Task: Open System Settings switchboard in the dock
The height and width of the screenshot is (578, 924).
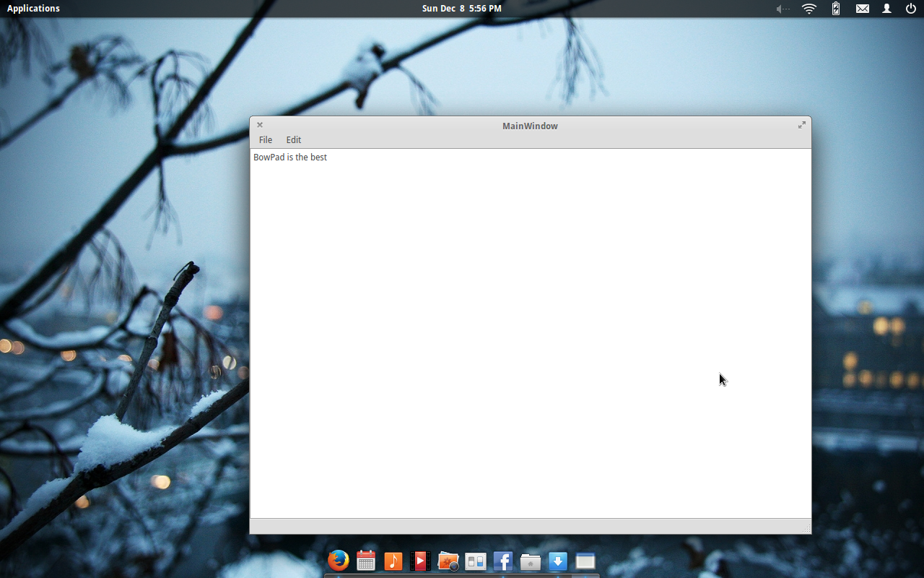Action: pyautogui.click(x=476, y=561)
